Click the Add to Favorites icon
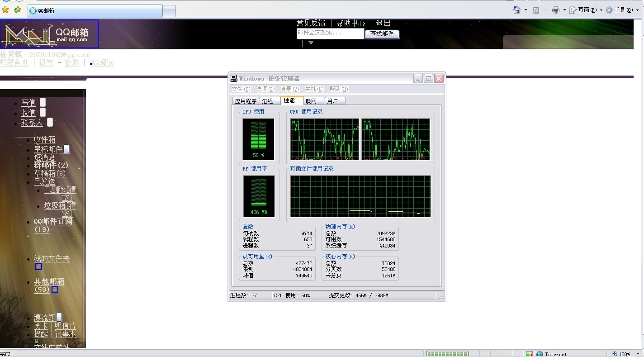This screenshot has width=644, height=357. pyautogui.click(x=17, y=10)
